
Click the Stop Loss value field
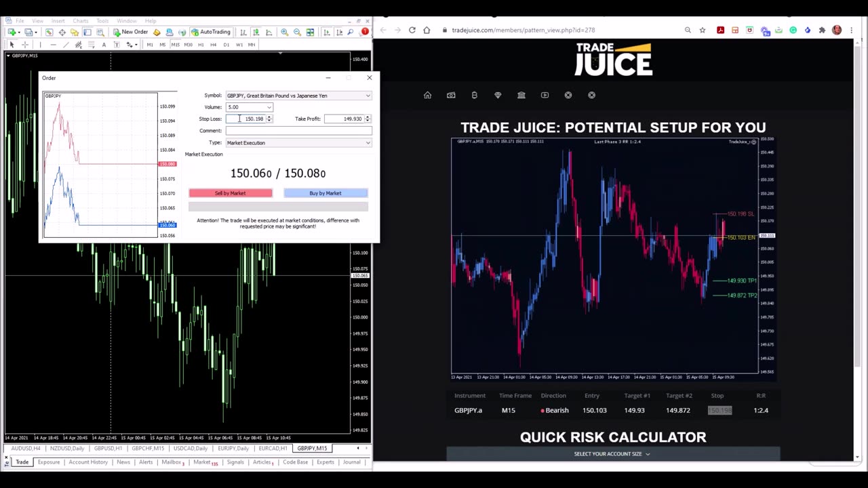(x=245, y=119)
